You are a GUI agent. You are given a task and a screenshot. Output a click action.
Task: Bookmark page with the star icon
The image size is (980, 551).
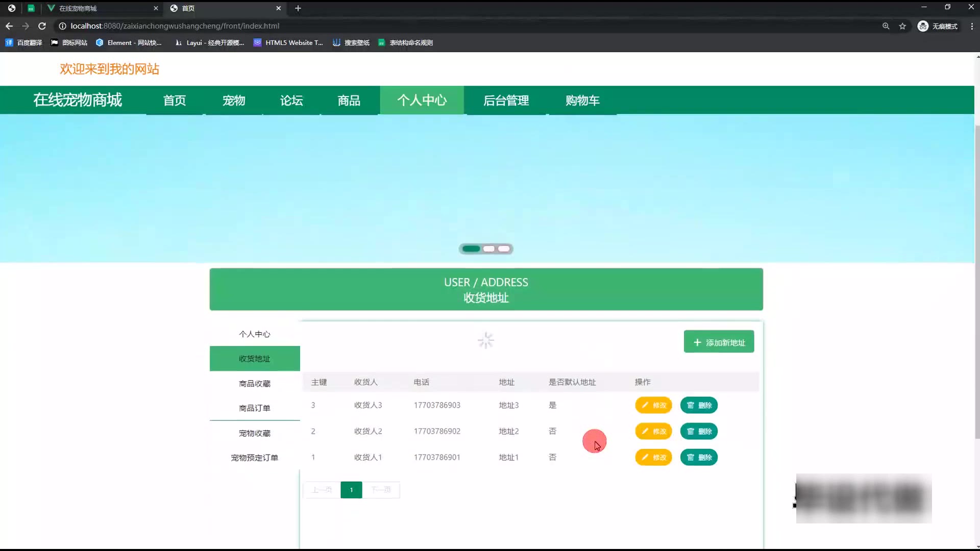[x=902, y=26]
